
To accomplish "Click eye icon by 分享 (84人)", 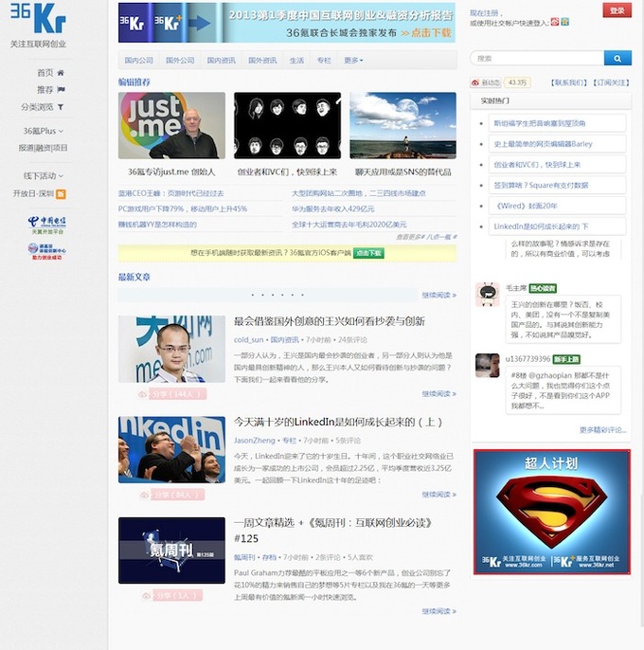I will pyautogui.click(x=144, y=495).
